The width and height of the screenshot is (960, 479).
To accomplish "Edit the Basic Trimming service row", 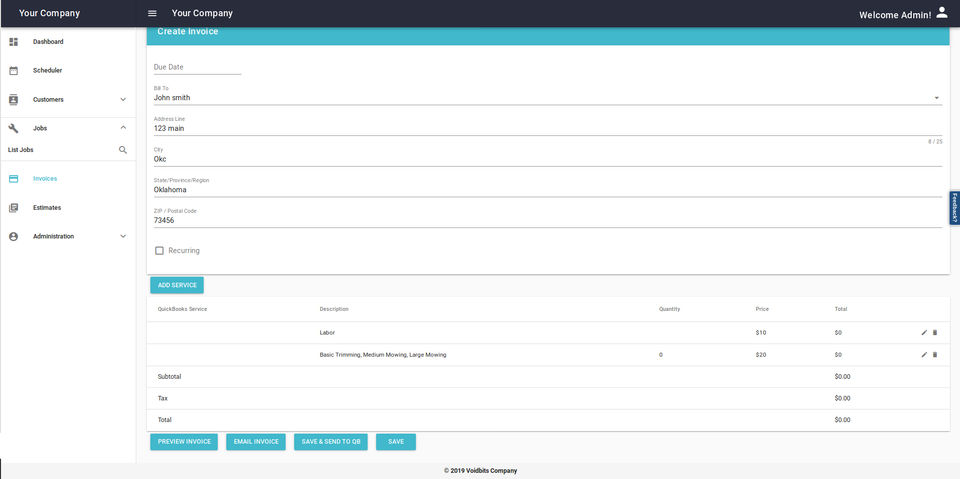I will coord(924,355).
